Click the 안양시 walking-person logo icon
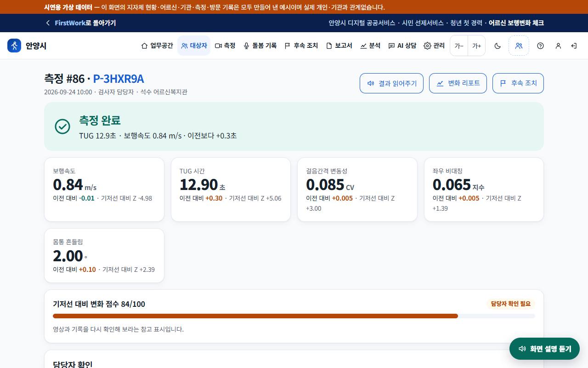Image resolution: width=588 pixels, height=368 pixels. point(14,46)
